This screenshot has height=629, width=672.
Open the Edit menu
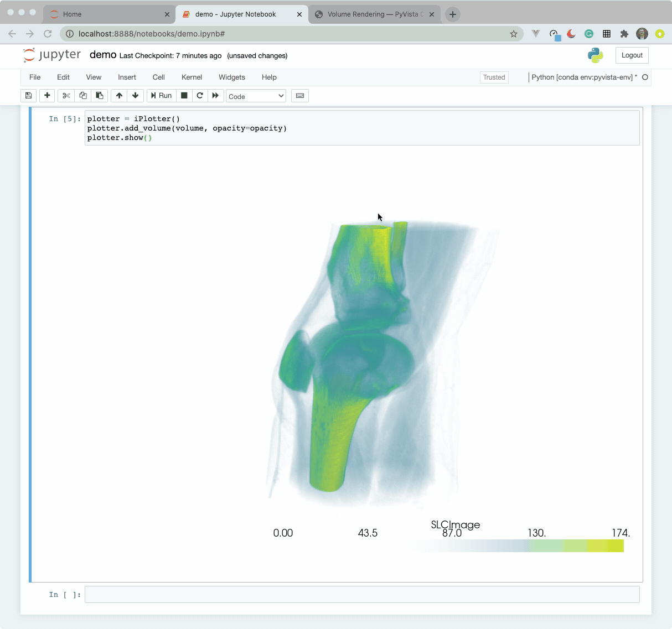(63, 77)
